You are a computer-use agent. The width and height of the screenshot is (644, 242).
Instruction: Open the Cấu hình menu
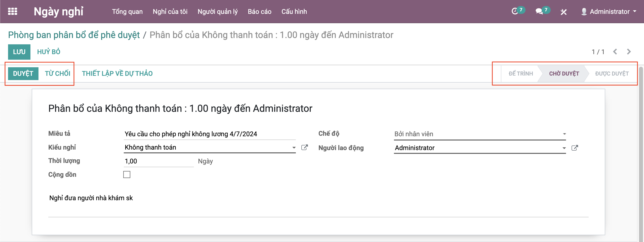tap(294, 12)
